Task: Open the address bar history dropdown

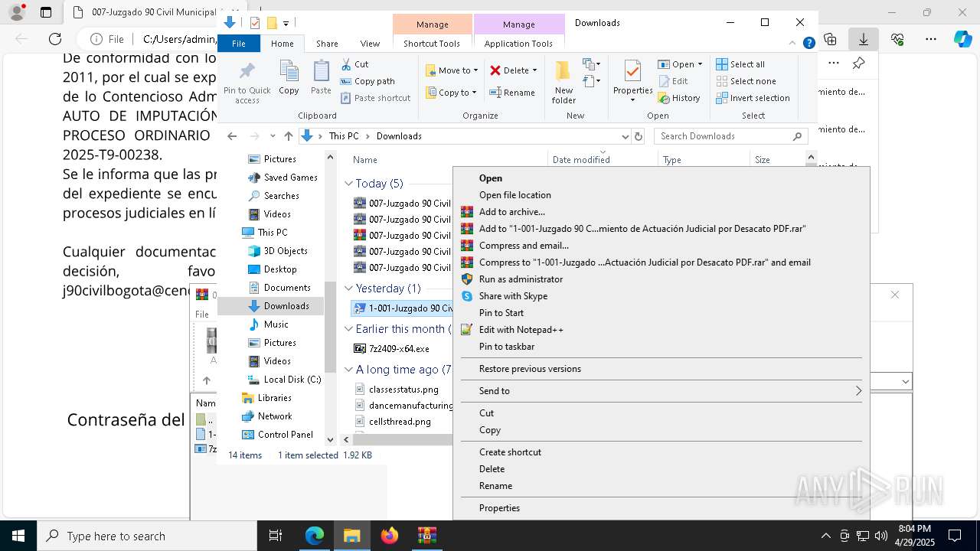Action: 625,136
